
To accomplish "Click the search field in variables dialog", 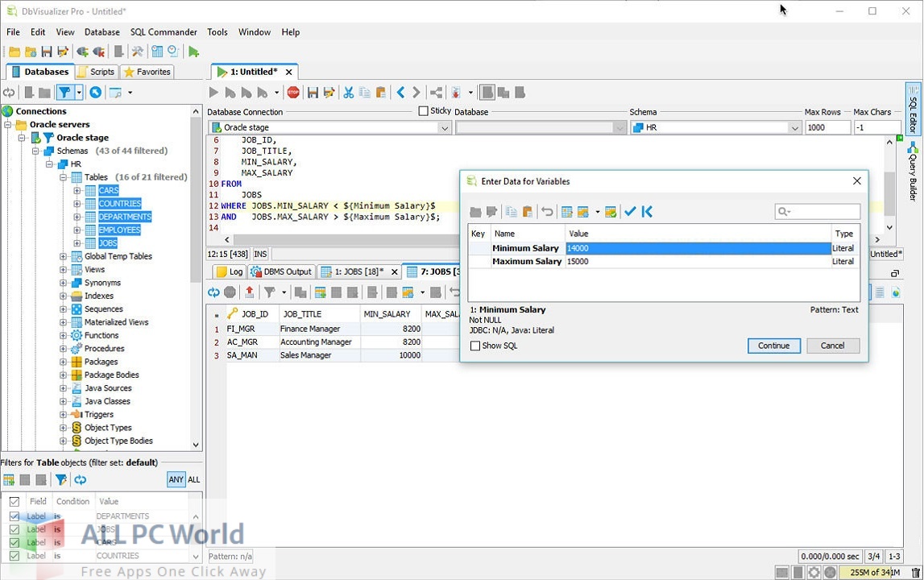I will click(x=817, y=211).
